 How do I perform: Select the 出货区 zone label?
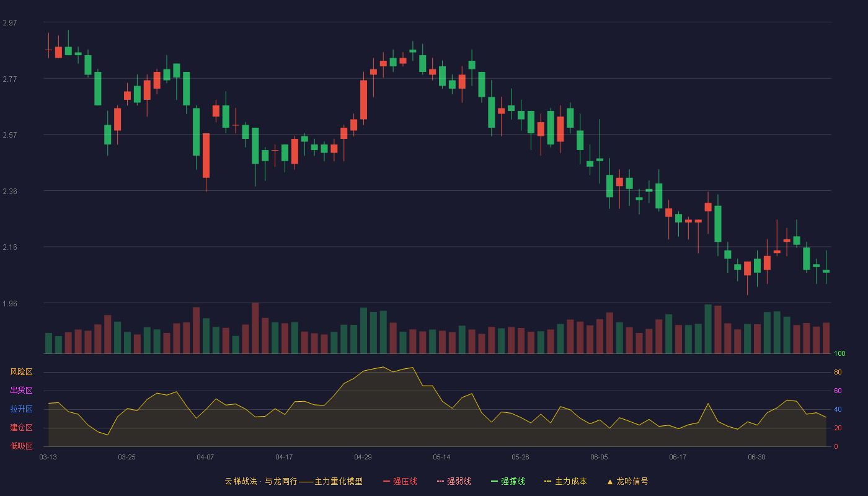tap(21, 391)
